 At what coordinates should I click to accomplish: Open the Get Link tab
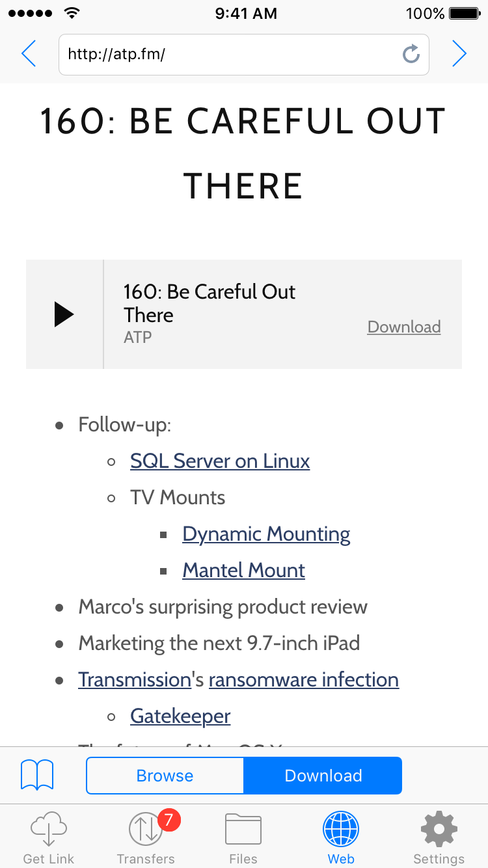pyautogui.click(x=49, y=838)
